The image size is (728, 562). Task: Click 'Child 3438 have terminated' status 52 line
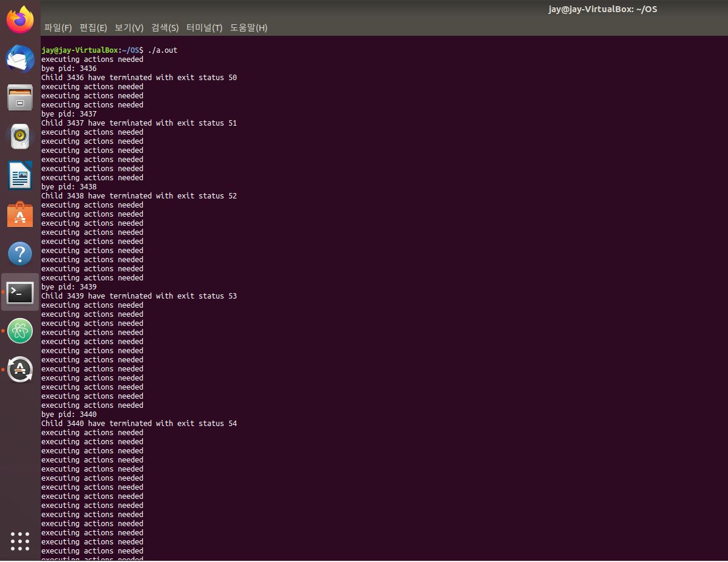pos(139,196)
